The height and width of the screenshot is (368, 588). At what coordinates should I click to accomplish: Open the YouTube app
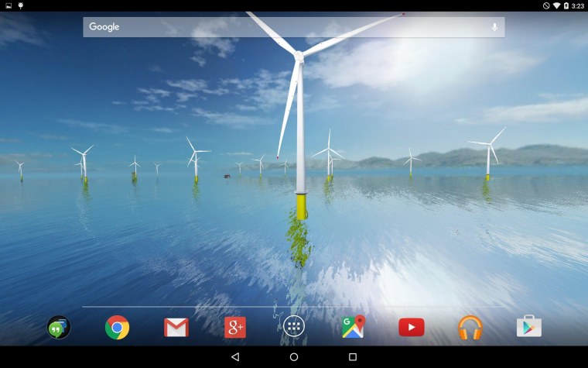[412, 327]
